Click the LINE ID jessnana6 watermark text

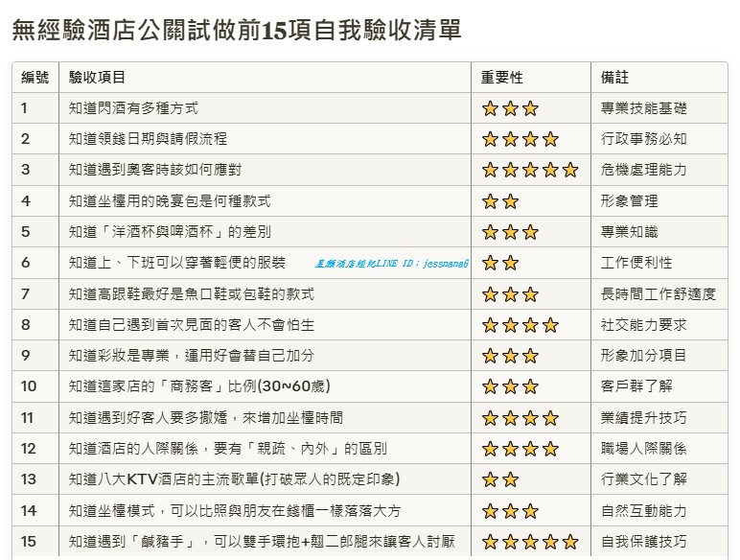pos(391,264)
